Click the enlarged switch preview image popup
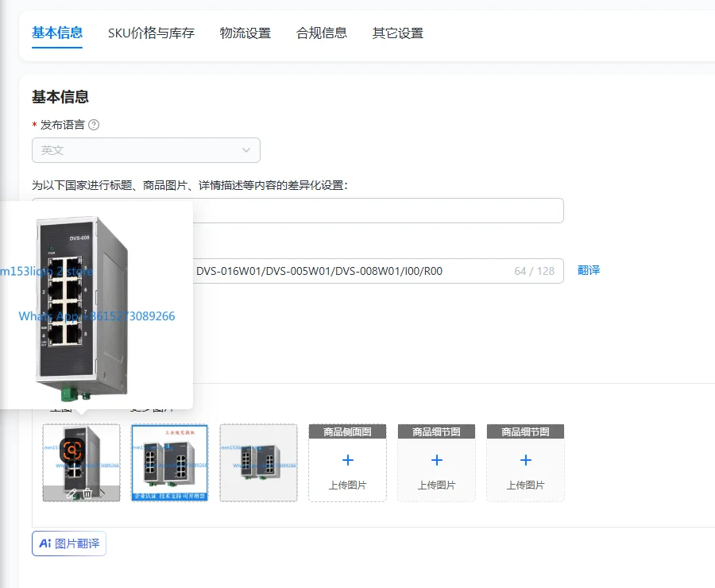This screenshot has width=715, height=588. (x=96, y=304)
